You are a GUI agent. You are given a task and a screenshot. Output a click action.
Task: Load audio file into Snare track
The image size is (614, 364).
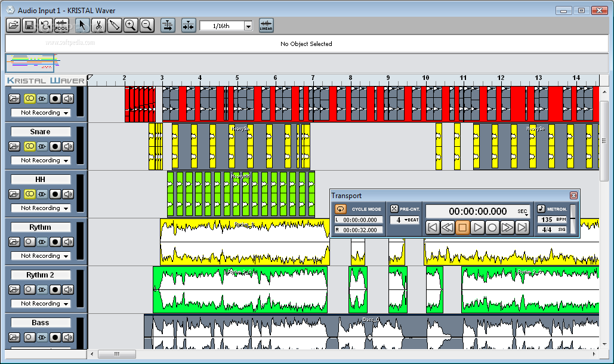(14, 146)
